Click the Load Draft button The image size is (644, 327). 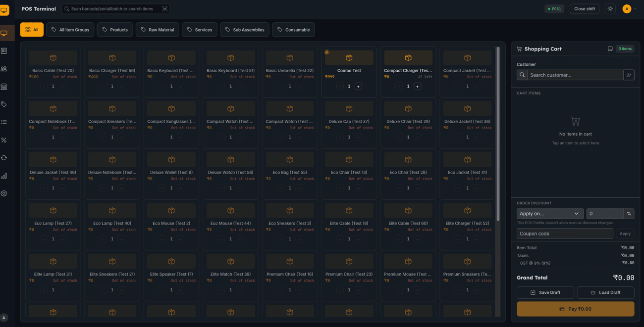pyautogui.click(x=605, y=292)
